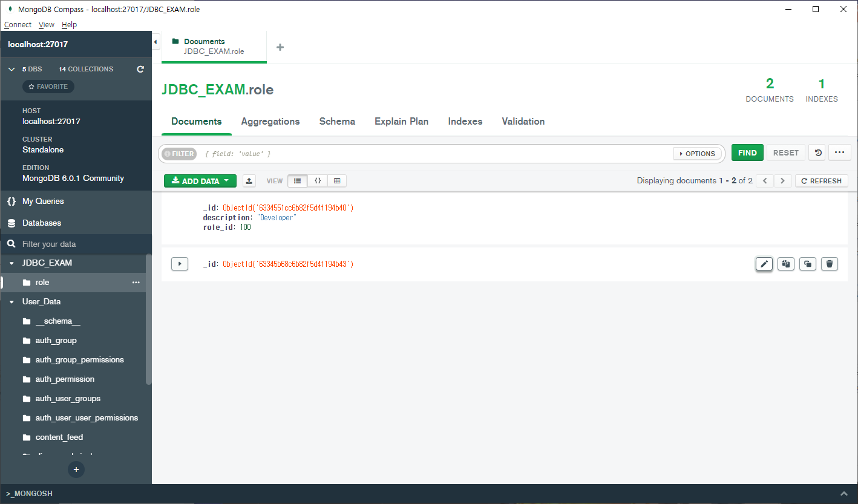Select the role collection
This screenshot has width=858, height=504.
coord(73,283)
